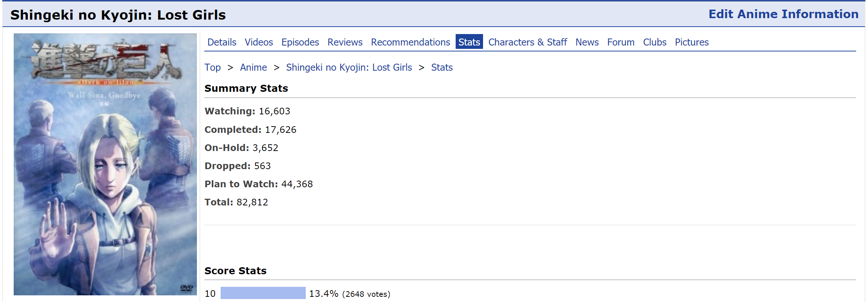Click the Edit Anime Information link
The image size is (868, 302).
(783, 14)
